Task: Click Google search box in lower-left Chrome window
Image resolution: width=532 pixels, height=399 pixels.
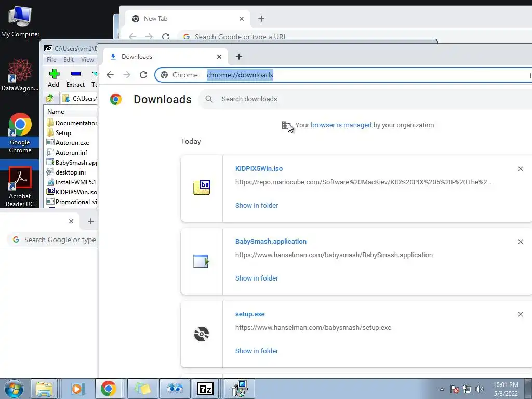Action: (x=52, y=240)
